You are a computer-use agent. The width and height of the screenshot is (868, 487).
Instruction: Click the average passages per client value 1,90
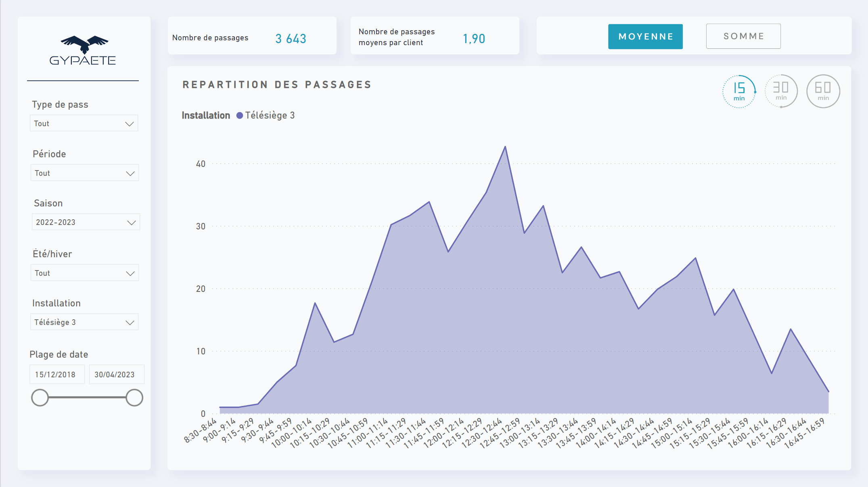point(474,39)
